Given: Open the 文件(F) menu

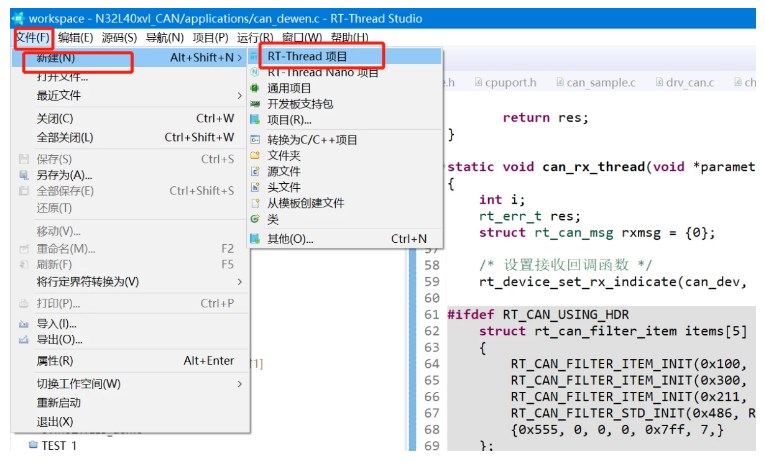Looking at the screenshot, I should click(33, 38).
